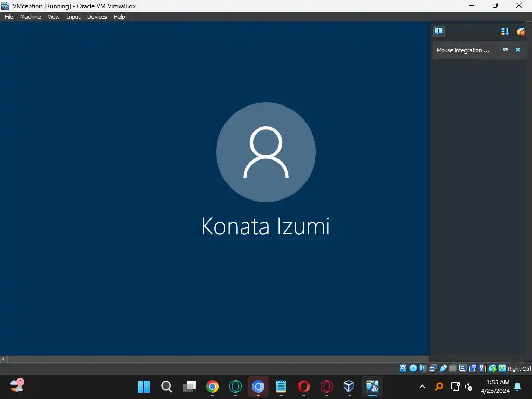This screenshot has height=399, width=532.
Task: Open network status tray icon
Action: pyautogui.click(x=455, y=387)
